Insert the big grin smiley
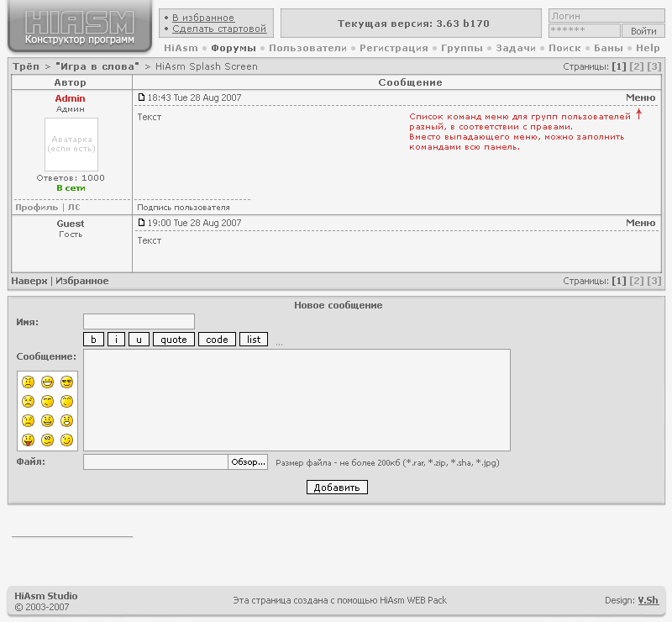The height and width of the screenshot is (622, 672). pos(47,382)
